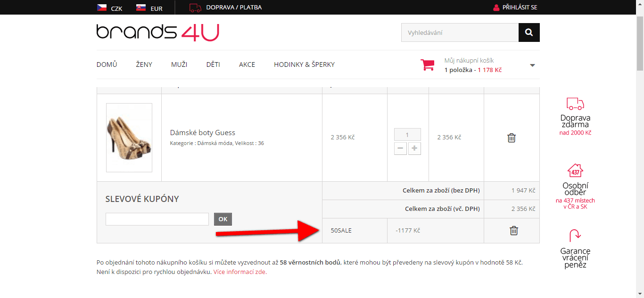Click the Kategorie : Dámská móda, Velikost : 36 text

pos(217,143)
